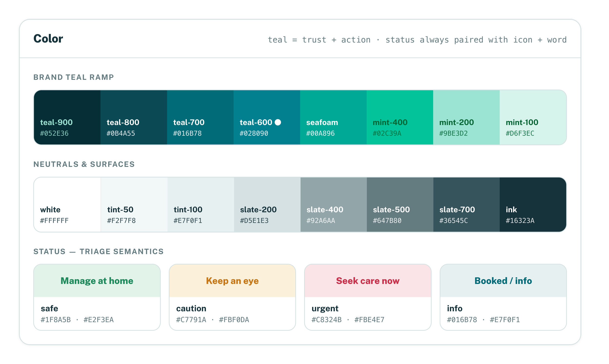Click the white dot beside teal-600
Viewport: 609px width, 364px height.
click(278, 122)
